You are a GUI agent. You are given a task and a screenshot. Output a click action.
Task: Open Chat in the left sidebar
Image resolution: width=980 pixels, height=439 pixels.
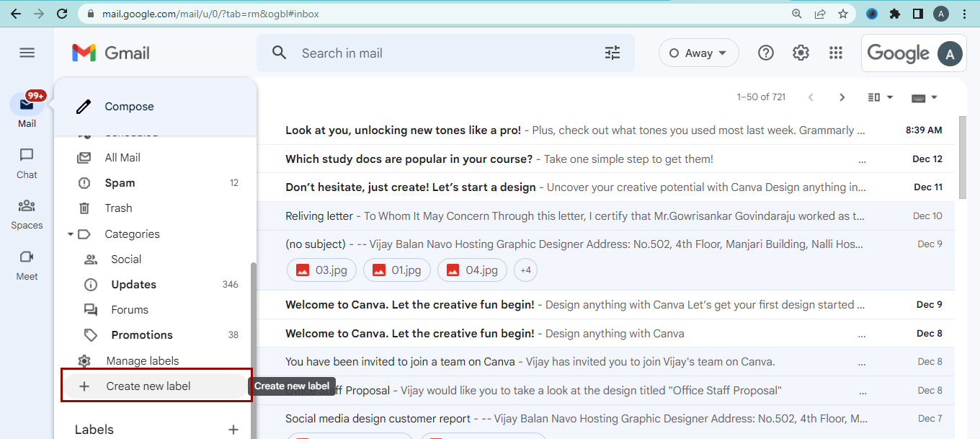tap(27, 163)
